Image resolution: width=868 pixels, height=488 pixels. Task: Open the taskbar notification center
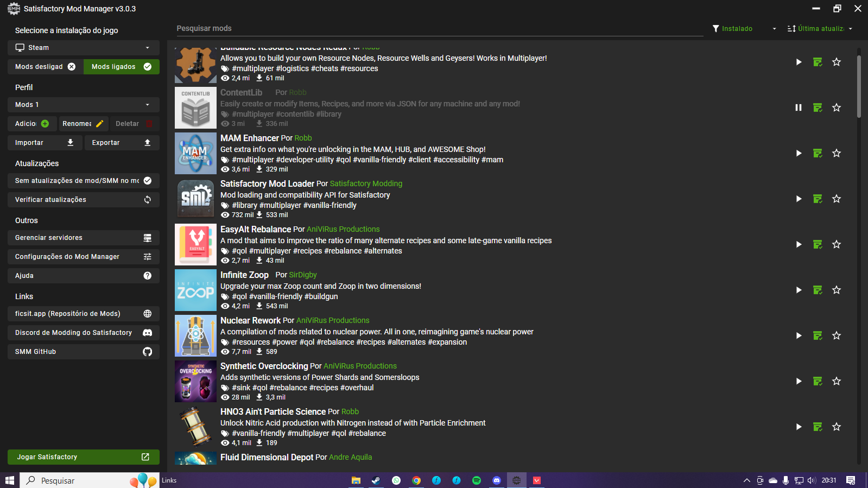[851, 480]
